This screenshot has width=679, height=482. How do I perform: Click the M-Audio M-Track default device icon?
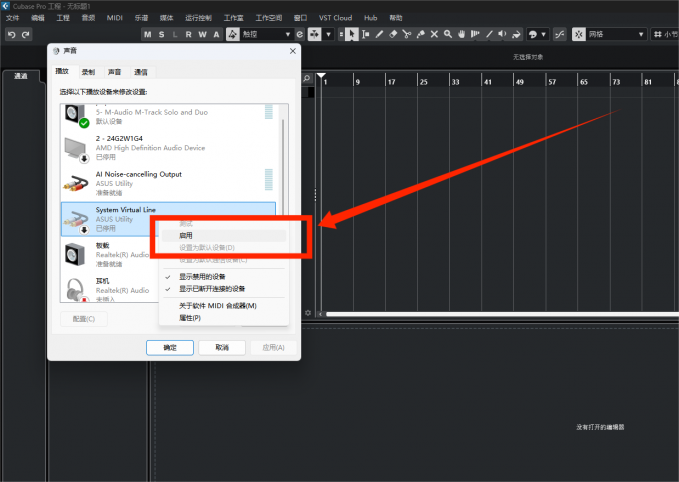coord(76,114)
